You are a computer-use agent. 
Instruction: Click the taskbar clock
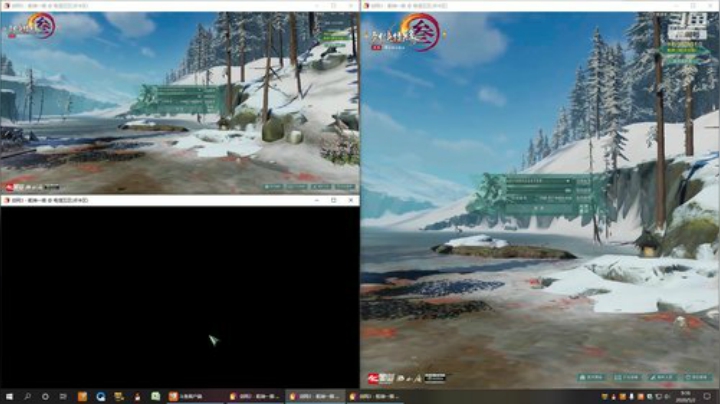(686, 396)
